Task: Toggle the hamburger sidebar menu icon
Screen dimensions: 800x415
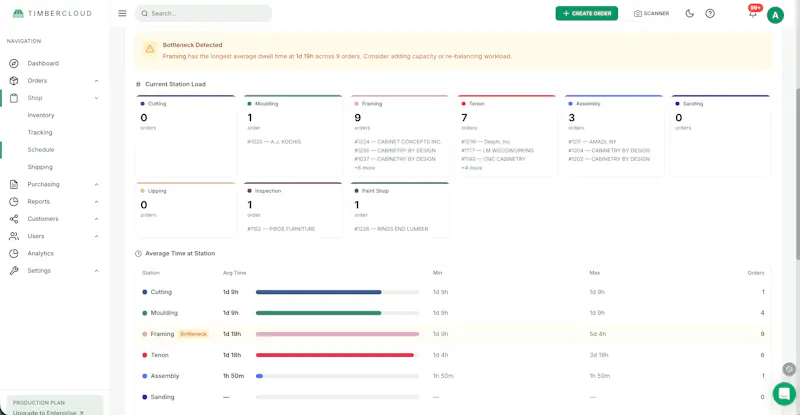Action: click(x=122, y=13)
